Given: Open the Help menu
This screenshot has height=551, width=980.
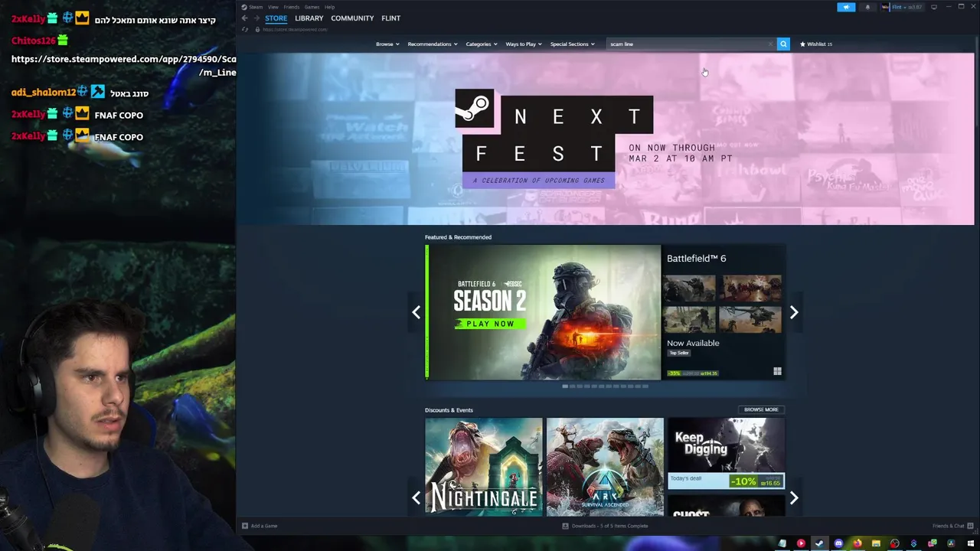Looking at the screenshot, I should (x=329, y=7).
